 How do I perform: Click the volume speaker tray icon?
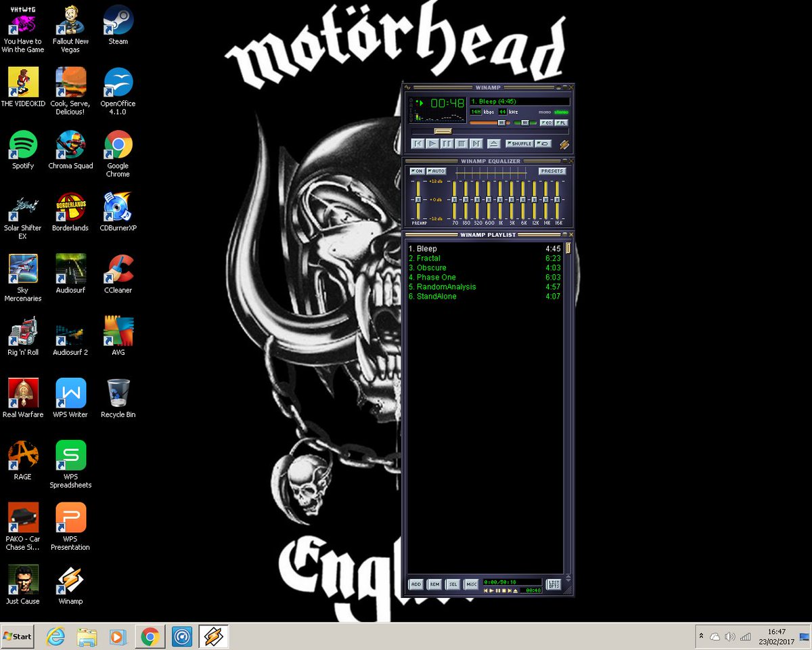(x=730, y=636)
